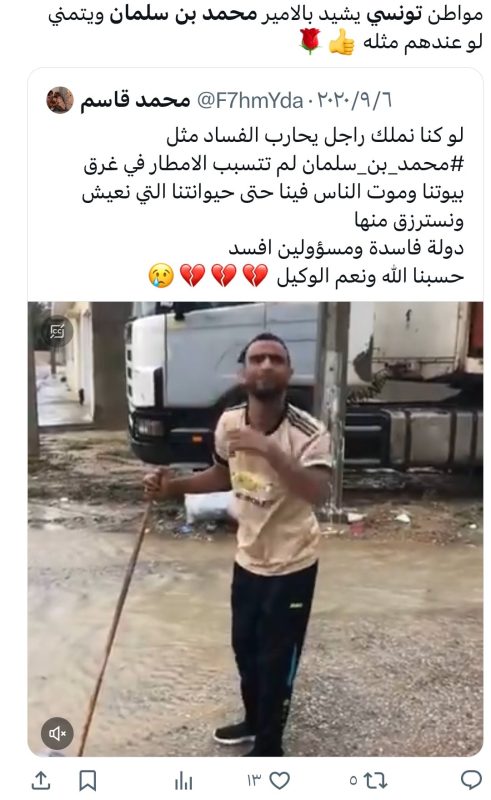Click the retweet count ٥
The image size is (491, 800).
353,780
